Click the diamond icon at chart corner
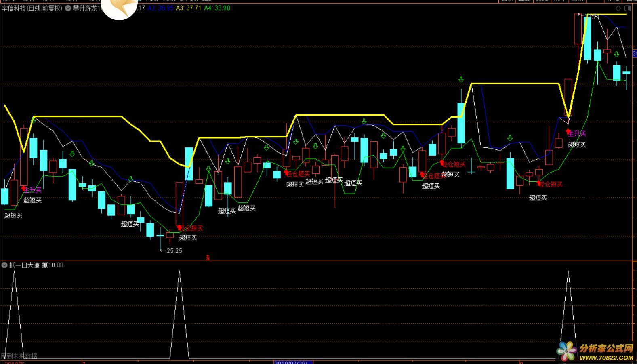The image size is (637, 364). pos(618,8)
